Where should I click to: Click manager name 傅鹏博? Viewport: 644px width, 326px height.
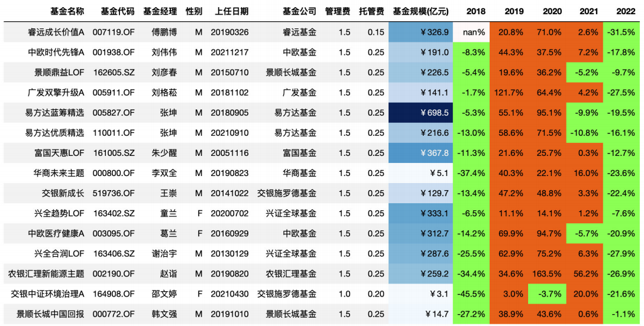(164, 32)
